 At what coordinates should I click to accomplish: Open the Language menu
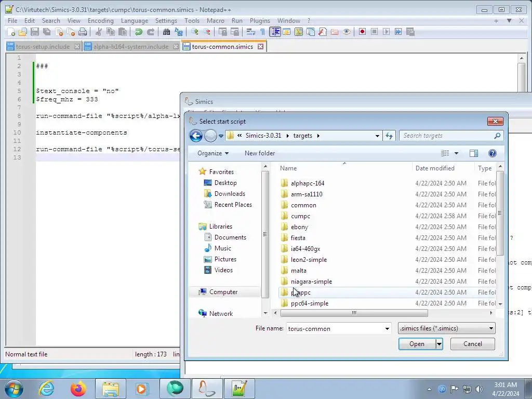click(x=135, y=21)
